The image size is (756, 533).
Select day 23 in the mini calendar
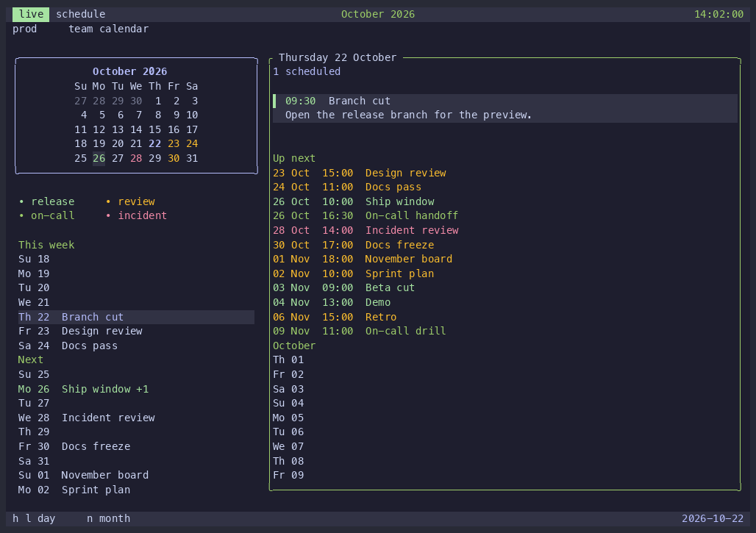click(x=174, y=143)
